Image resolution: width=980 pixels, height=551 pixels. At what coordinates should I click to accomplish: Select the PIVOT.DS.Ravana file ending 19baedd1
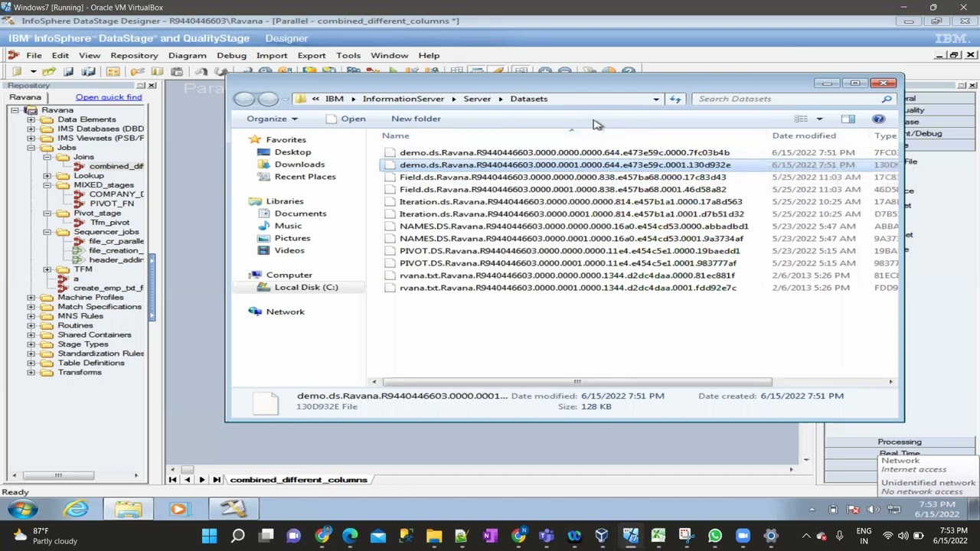570,250
